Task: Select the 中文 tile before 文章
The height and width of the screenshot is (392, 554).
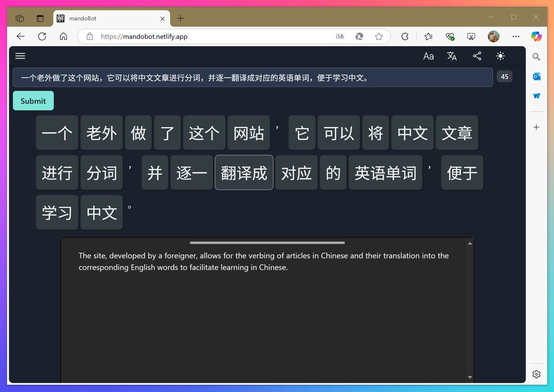Action: (x=413, y=133)
